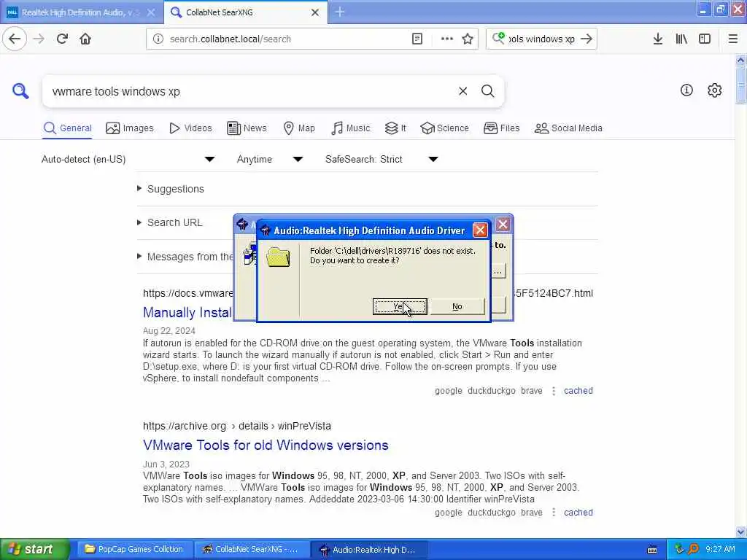Click the site information icon in address bar
This screenshot has height=560, width=747.
click(x=158, y=39)
